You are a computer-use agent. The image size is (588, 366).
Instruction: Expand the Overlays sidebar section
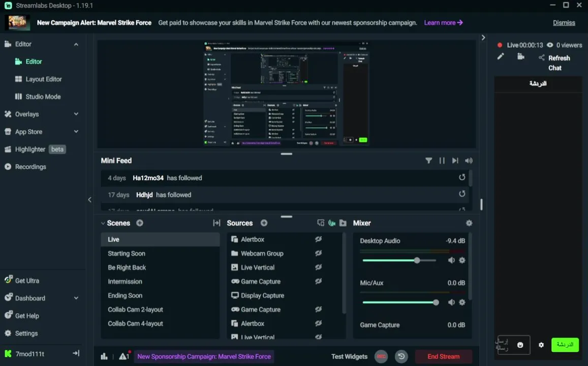76,114
